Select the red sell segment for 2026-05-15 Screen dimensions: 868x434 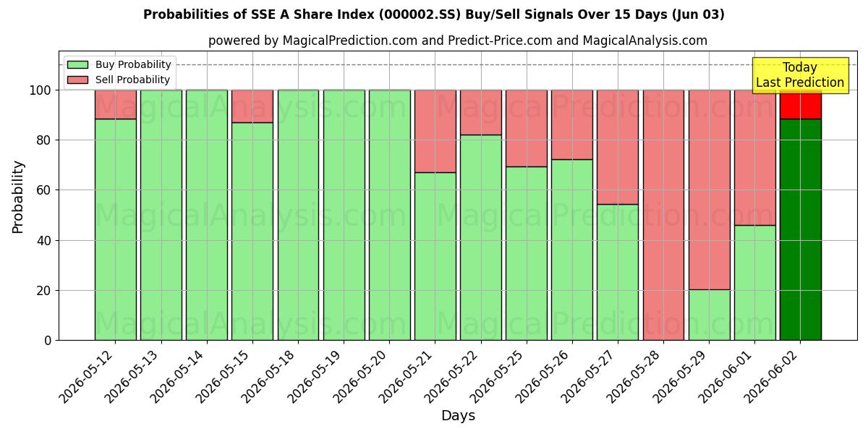coord(252,106)
